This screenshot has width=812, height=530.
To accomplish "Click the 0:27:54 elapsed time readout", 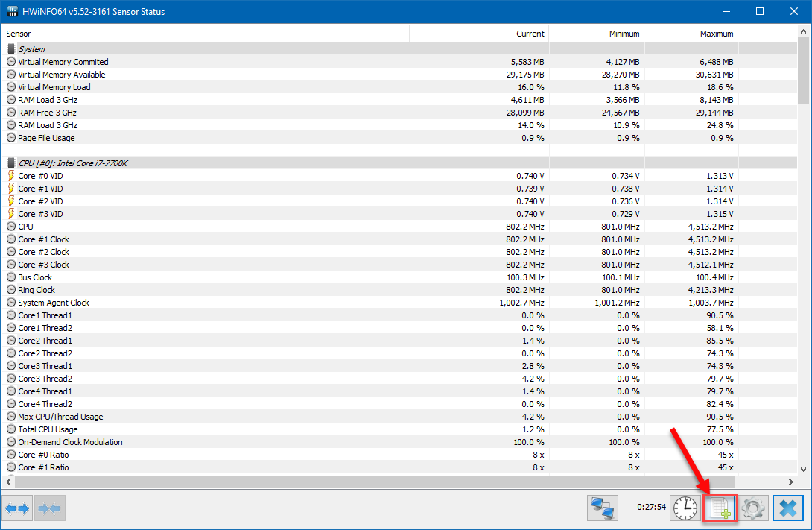I will (x=651, y=507).
